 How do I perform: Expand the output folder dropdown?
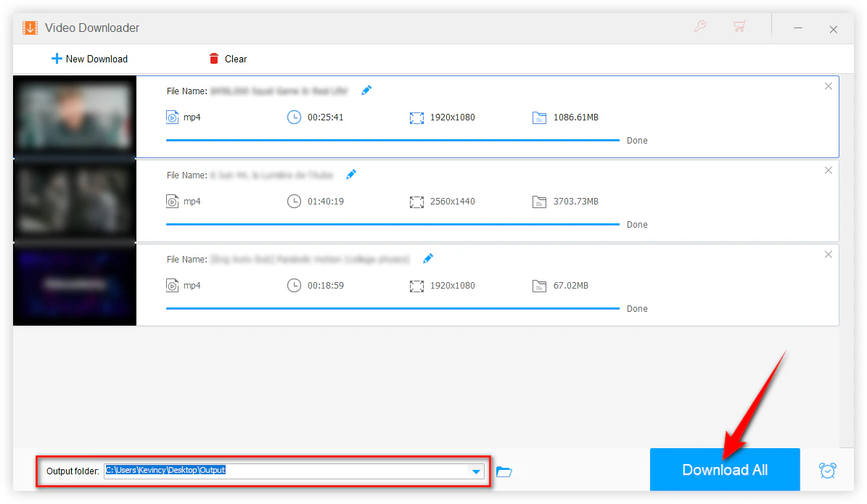[x=477, y=471]
